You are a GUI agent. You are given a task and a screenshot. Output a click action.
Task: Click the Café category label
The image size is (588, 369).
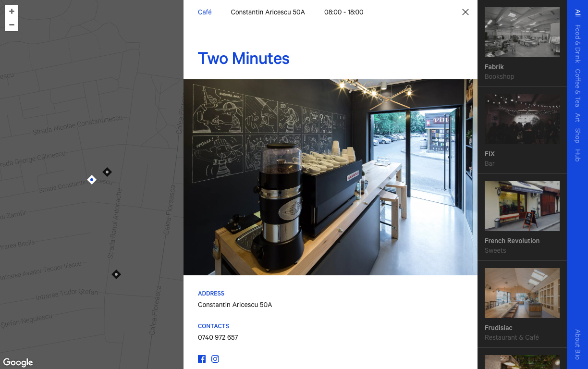click(205, 12)
